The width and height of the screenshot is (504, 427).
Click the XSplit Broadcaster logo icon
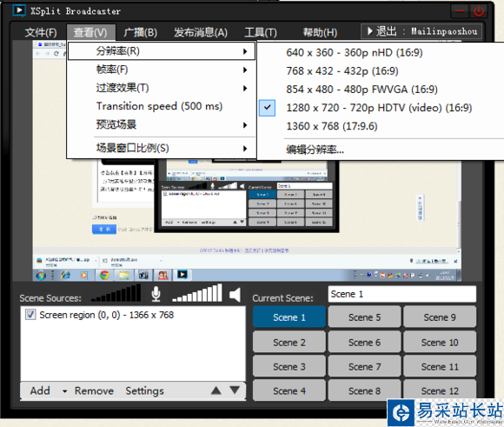point(19,10)
